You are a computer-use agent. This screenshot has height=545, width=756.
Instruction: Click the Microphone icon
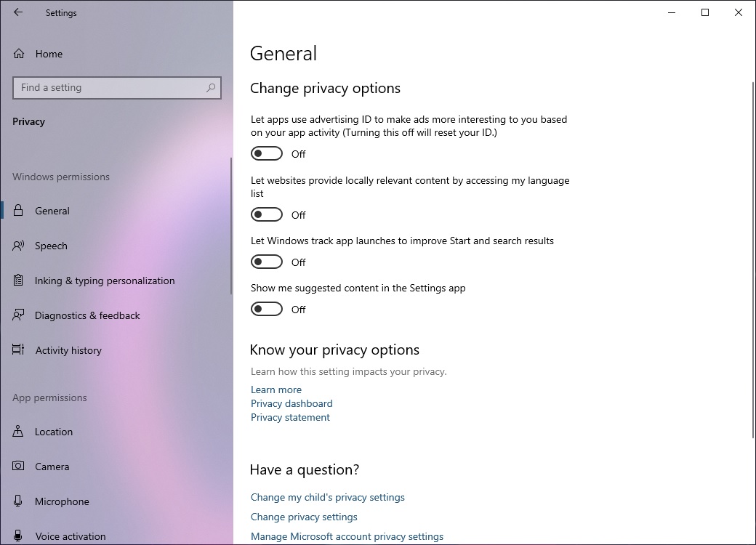coord(18,501)
